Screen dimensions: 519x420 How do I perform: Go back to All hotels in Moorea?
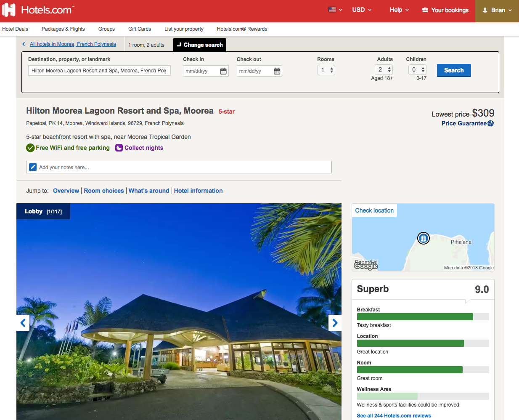[73, 44]
